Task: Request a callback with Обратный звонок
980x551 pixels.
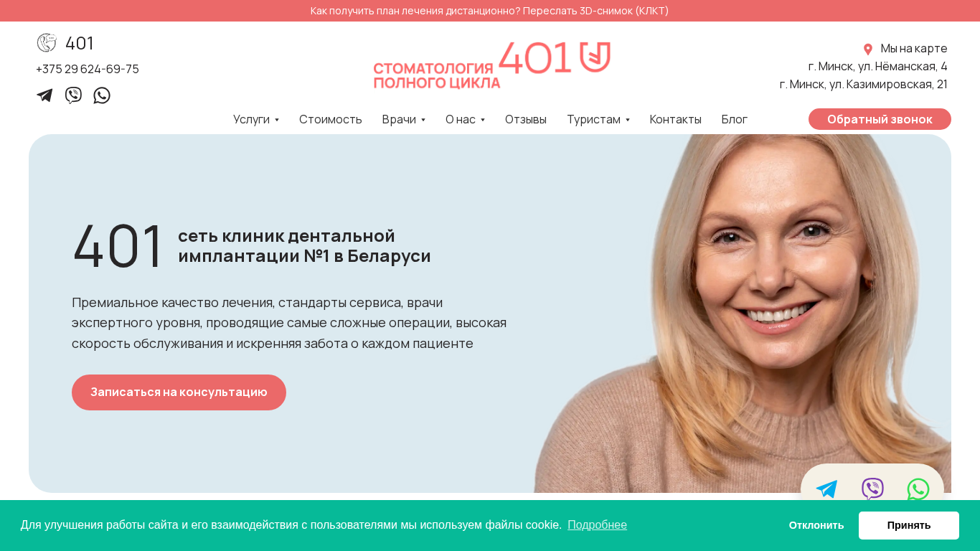Action: pos(880,119)
